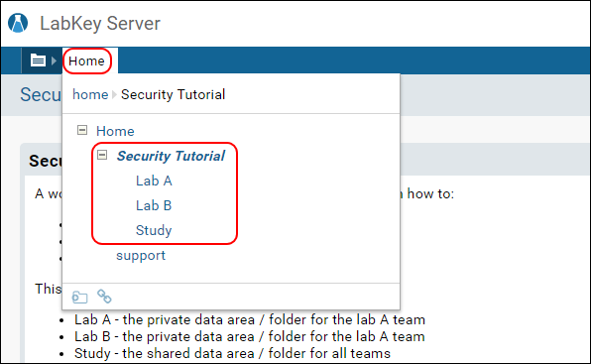Open the Study folder
Image resolution: width=591 pixels, height=364 pixels.
pyautogui.click(x=154, y=230)
